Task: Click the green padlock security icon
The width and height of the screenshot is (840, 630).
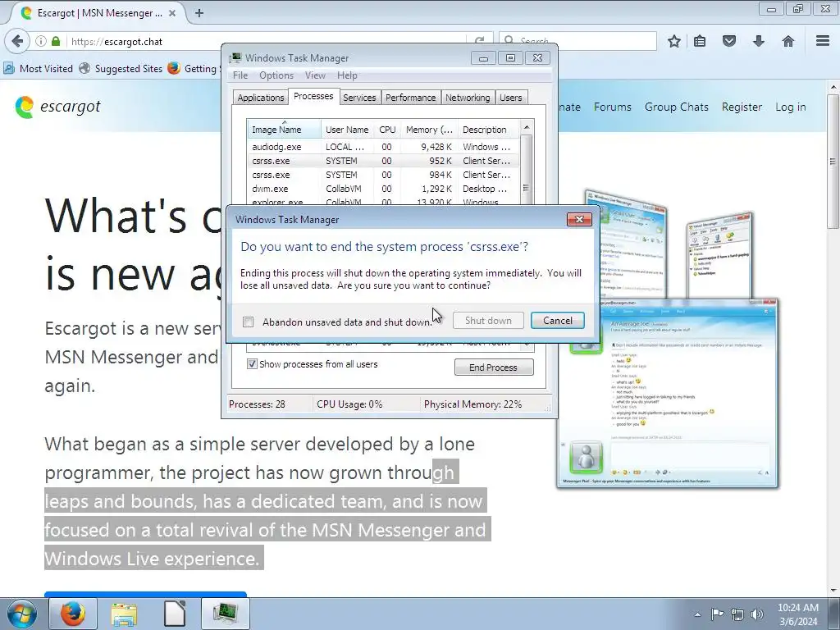Action: pos(56,41)
